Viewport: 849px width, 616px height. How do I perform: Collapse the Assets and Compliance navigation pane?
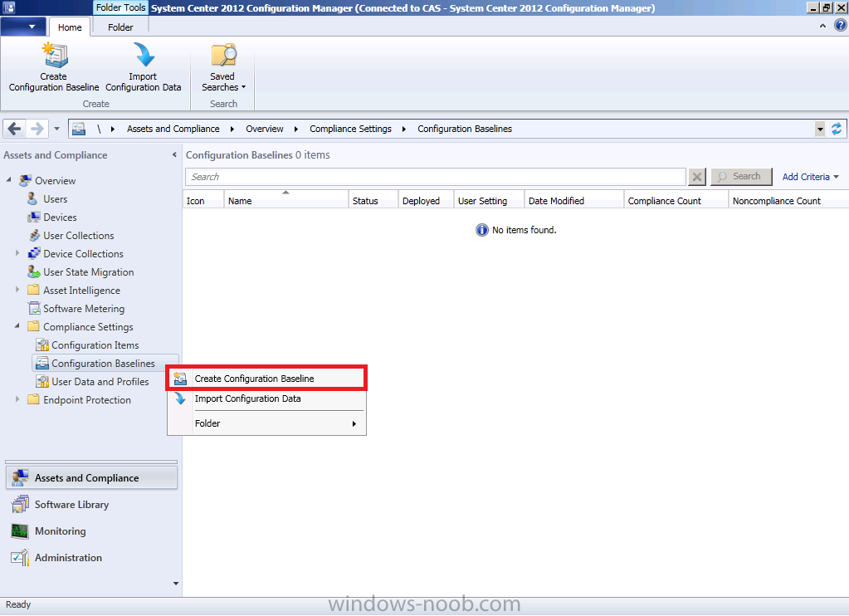click(x=174, y=155)
